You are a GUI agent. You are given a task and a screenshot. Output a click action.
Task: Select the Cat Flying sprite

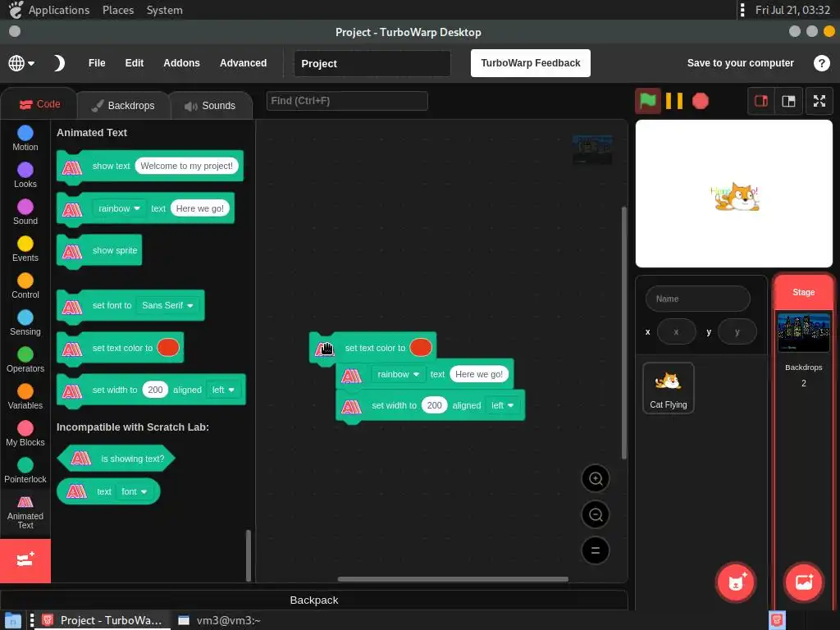click(x=668, y=388)
